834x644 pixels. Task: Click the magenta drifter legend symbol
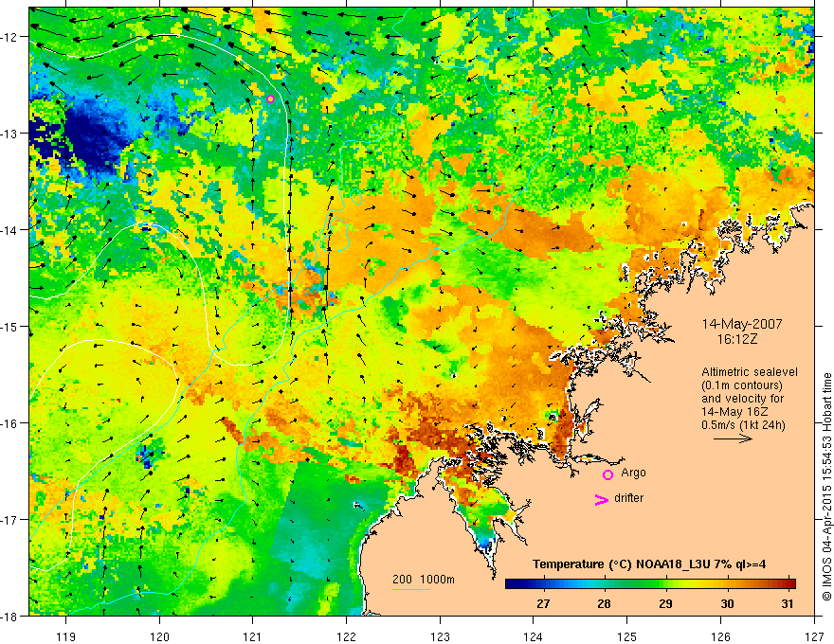point(601,500)
